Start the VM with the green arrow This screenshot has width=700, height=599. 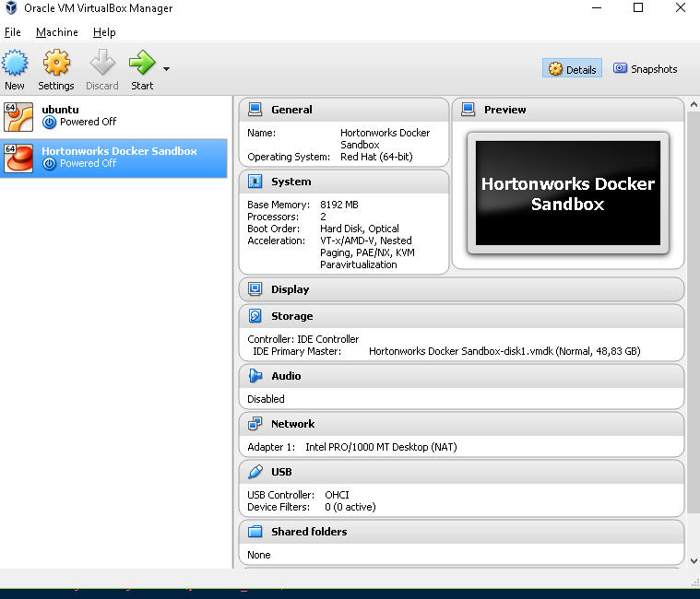click(x=142, y=63)
